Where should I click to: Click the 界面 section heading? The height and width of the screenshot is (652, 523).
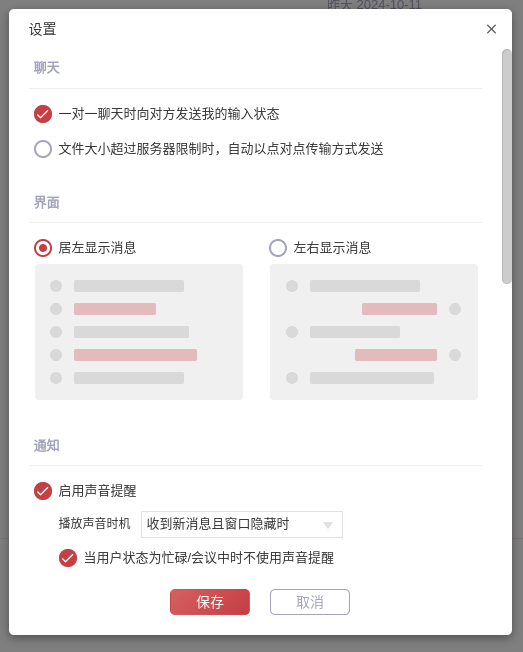pos(47,203)
